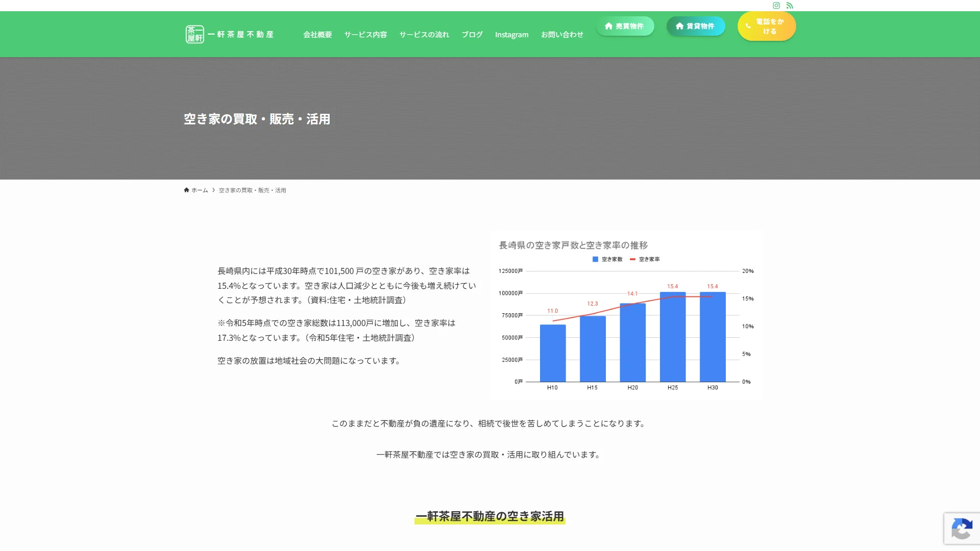
Task: Click the 一軒茶屋不動産 logo
Action: 230,34
